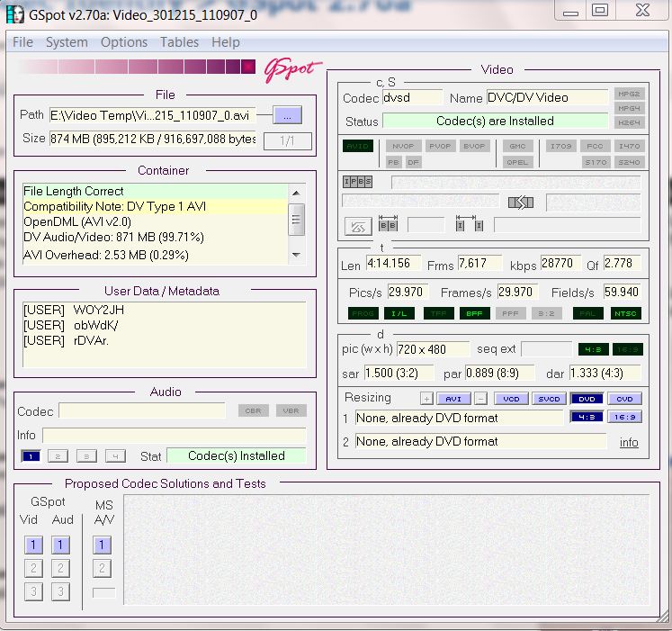Click the file Path input field
672x631 pixels.
(153, 115)
